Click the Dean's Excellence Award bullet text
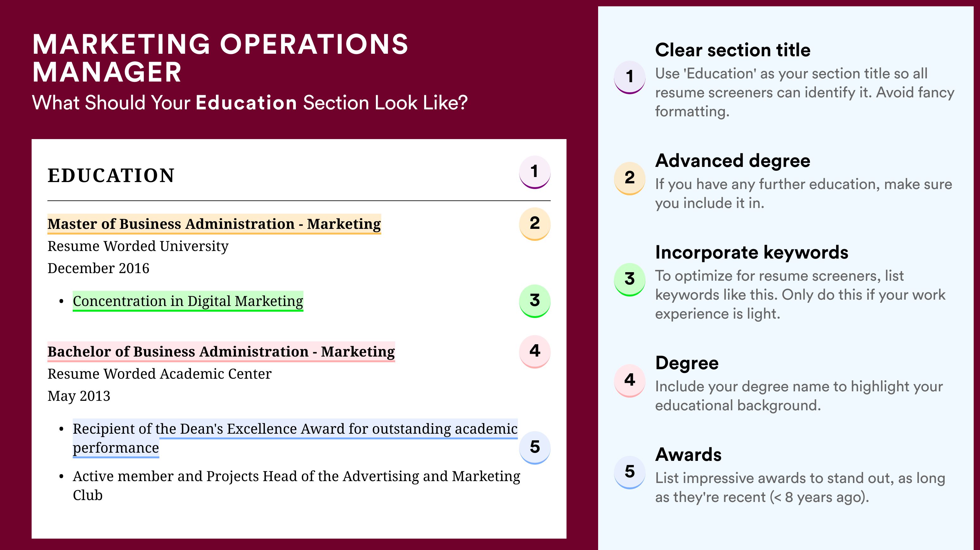Image resolution: width=980 pixels, height=550 pixels. pyautogui.click(x=295, y=438)
